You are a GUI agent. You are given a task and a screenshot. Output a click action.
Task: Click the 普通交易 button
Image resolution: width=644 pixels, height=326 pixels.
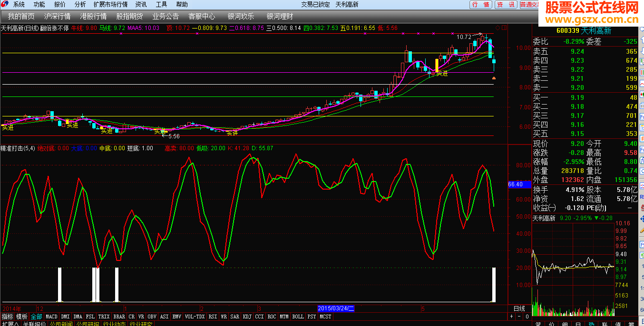529,4
